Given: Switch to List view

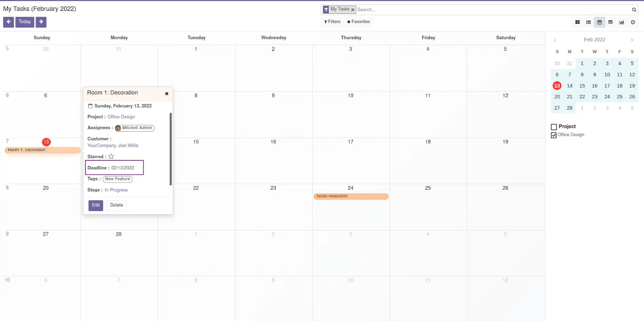Looking at the screenshot, I should [x=588, y=22].
